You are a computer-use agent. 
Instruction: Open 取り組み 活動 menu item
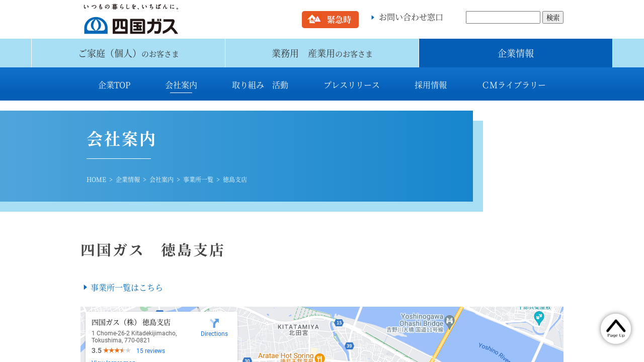point(260,85)
